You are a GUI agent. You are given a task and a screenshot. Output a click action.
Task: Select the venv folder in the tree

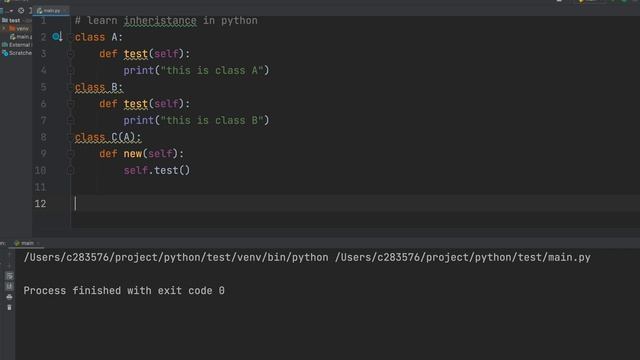click(19, 29)
